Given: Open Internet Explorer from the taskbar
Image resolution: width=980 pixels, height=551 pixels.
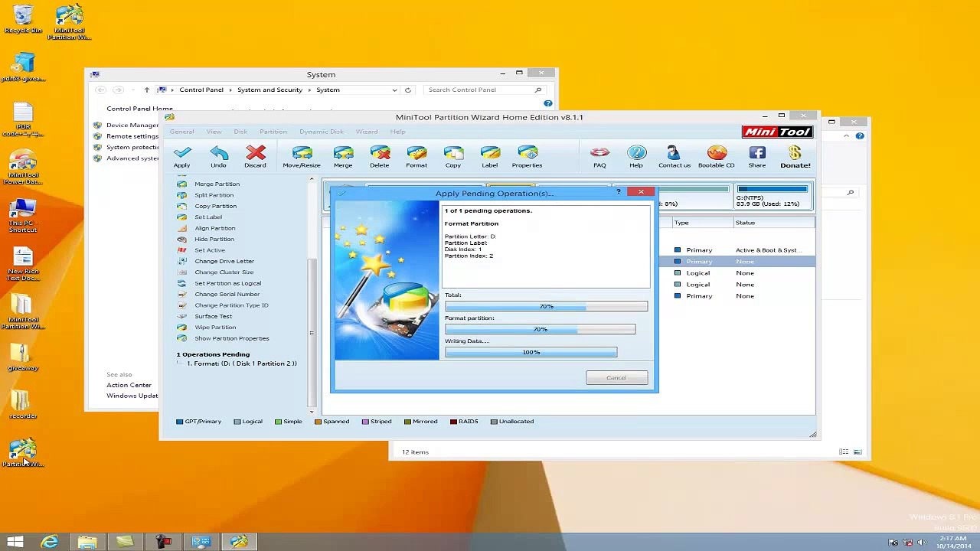Looking at the screenshot, I should point(50,542).
